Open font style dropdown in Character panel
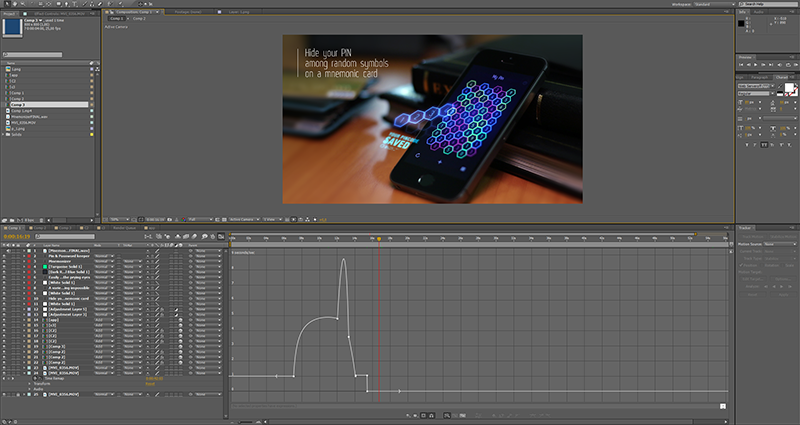 pyautogui.click(x=757, y=93)
